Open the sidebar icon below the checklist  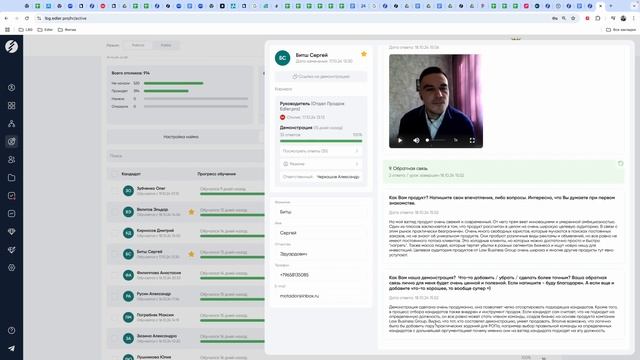[11, 213]
